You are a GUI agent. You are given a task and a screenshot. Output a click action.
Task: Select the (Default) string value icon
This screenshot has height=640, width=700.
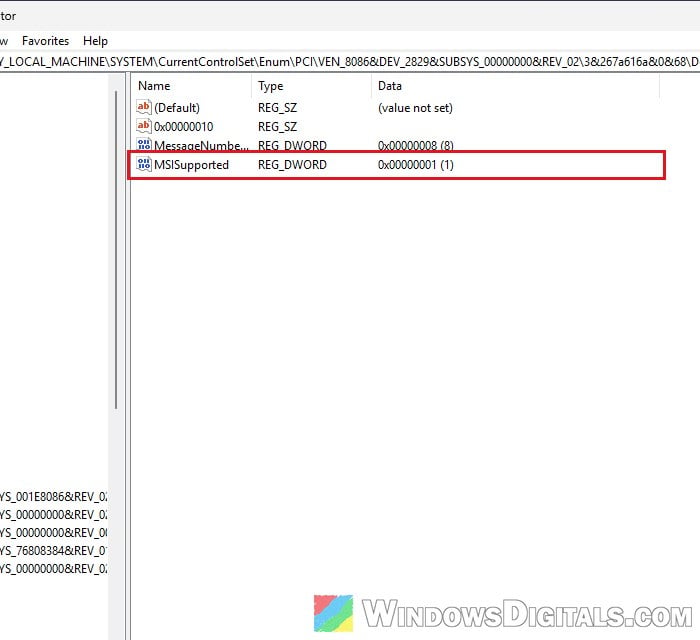point(143,108)
